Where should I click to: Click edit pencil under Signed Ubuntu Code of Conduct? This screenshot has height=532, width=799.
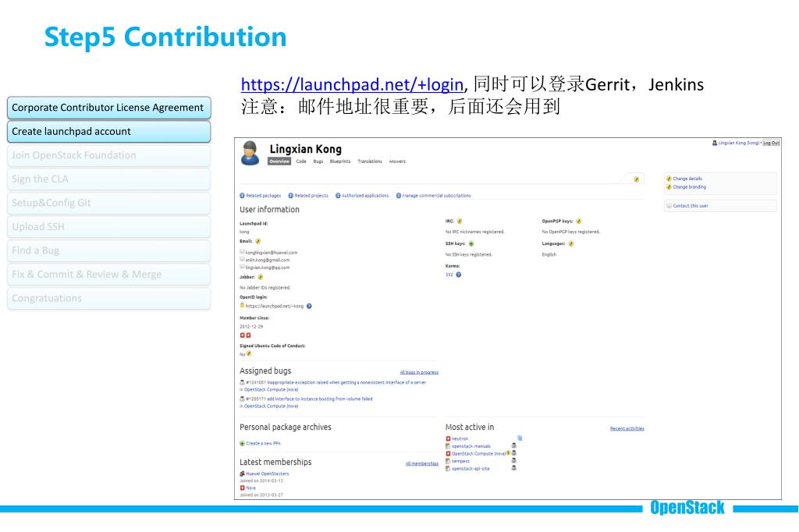click(x=249, y=353)
